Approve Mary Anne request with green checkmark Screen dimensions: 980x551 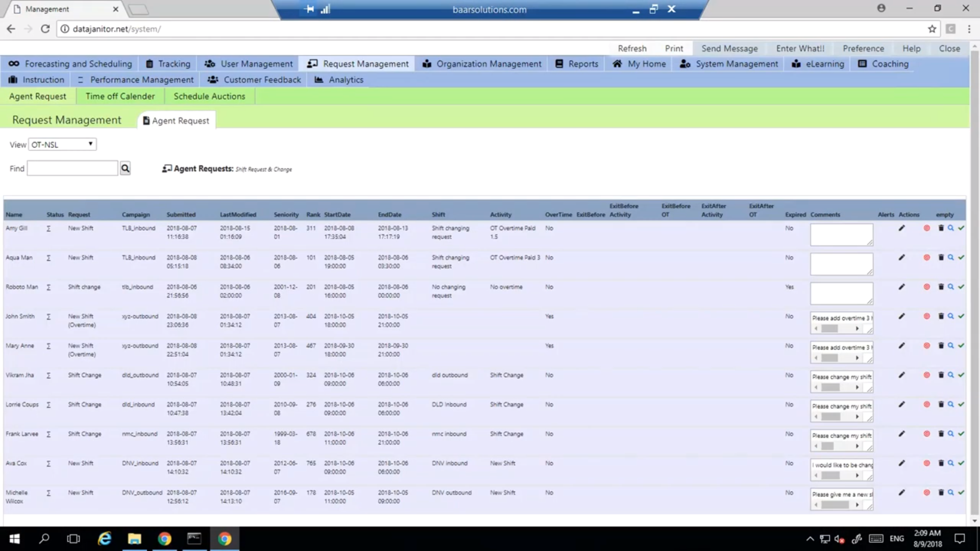(961, 346)
